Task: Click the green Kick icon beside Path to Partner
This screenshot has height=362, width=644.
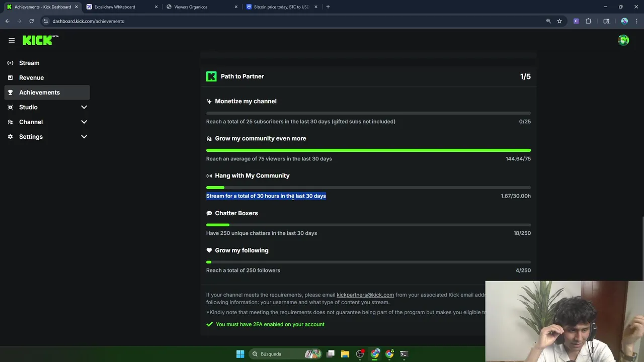Action: point(211,76)
